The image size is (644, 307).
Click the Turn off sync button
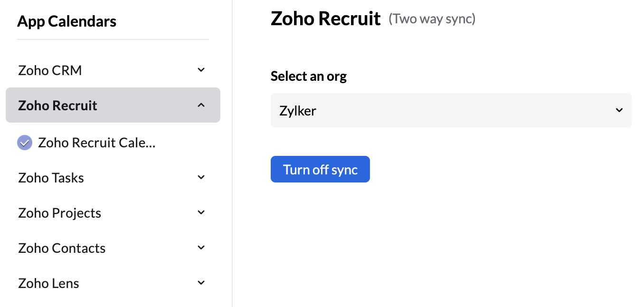point(320,169)
